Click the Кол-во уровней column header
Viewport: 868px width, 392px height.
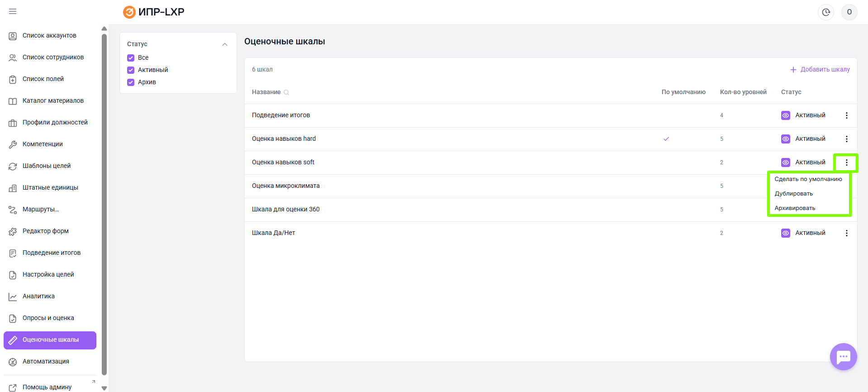pyautogui.click(x=743, y=92)
